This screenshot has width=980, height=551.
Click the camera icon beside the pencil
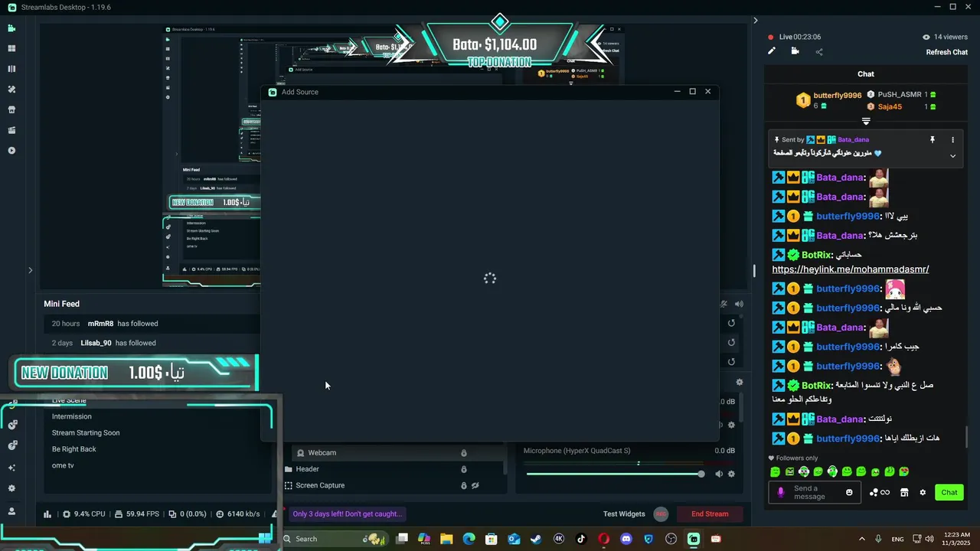point(795,51)
